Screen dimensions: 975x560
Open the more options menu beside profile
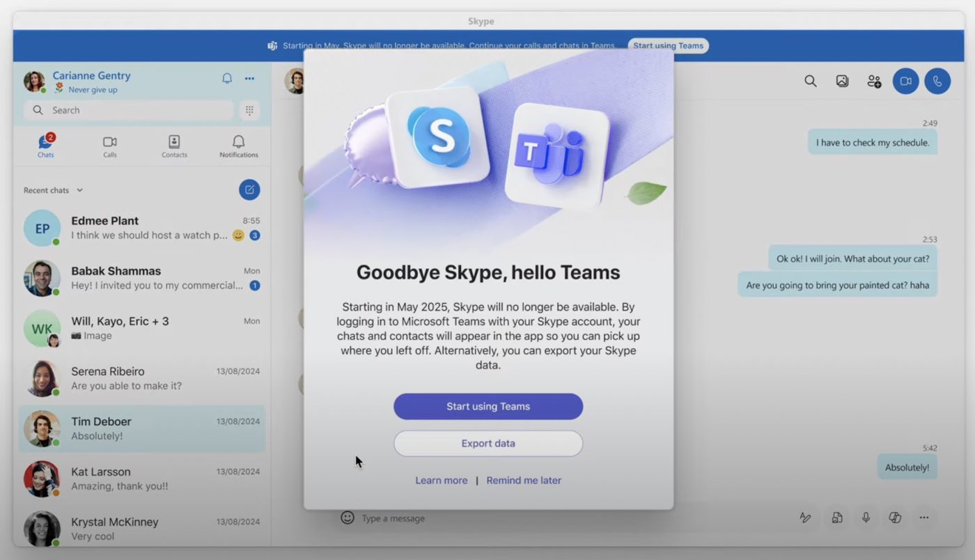pyautogui.click(x=249, y=79)
